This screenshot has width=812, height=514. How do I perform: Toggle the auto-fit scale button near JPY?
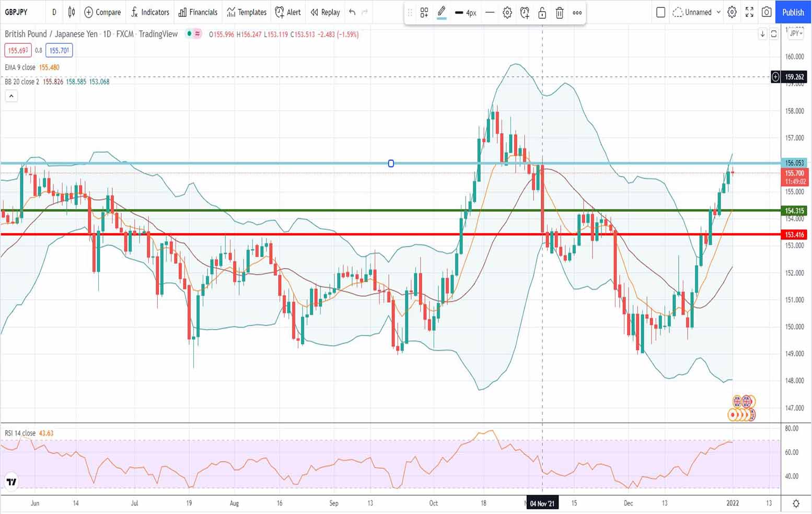774,33
